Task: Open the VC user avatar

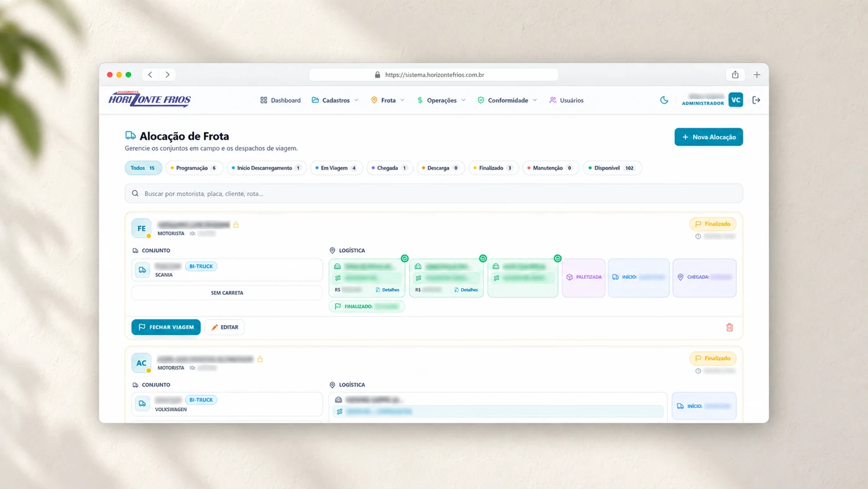Action: pyautogui.click(x=735, y=100)
